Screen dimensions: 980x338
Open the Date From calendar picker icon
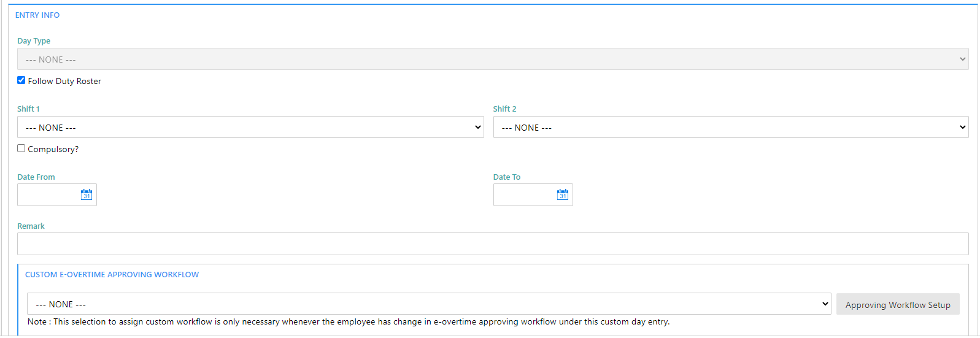87,194
